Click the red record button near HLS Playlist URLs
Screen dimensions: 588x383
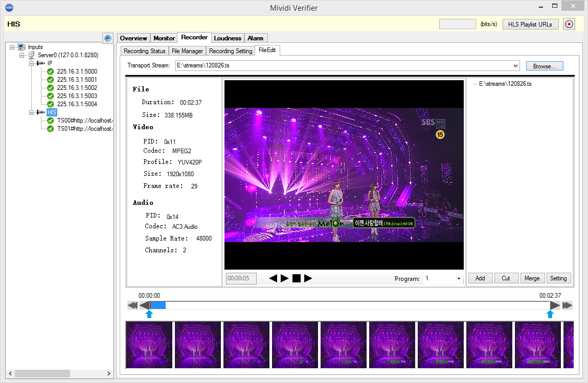click(569, 24)
